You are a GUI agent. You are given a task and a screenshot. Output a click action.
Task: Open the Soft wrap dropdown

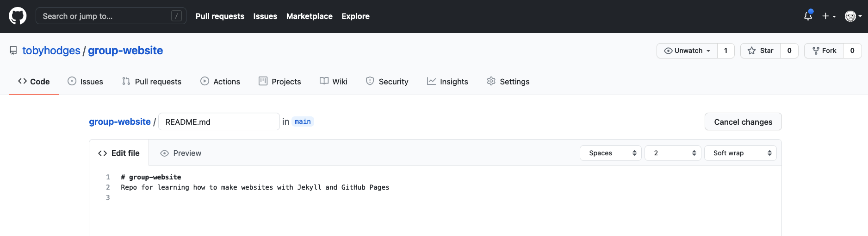(740, 153)
